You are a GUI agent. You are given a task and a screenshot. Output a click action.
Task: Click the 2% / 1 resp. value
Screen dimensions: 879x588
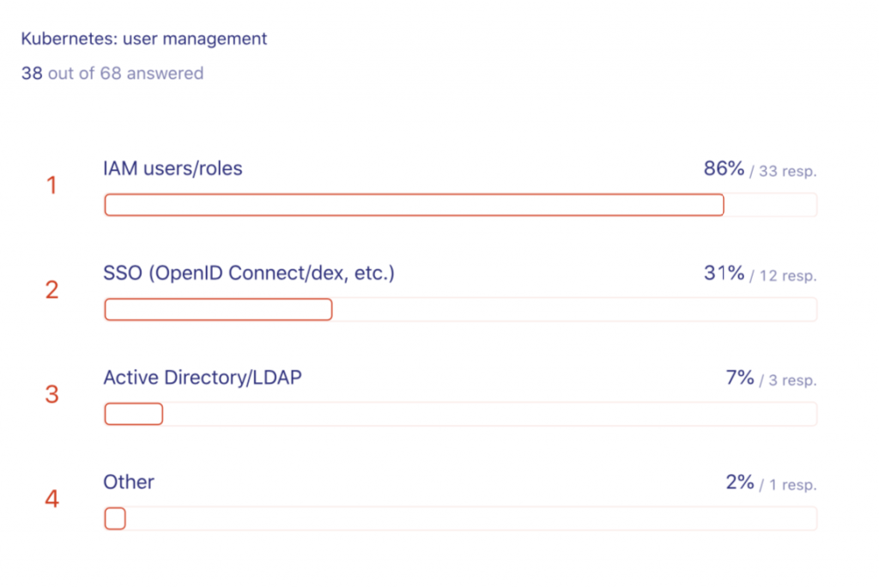pos(771,483)
